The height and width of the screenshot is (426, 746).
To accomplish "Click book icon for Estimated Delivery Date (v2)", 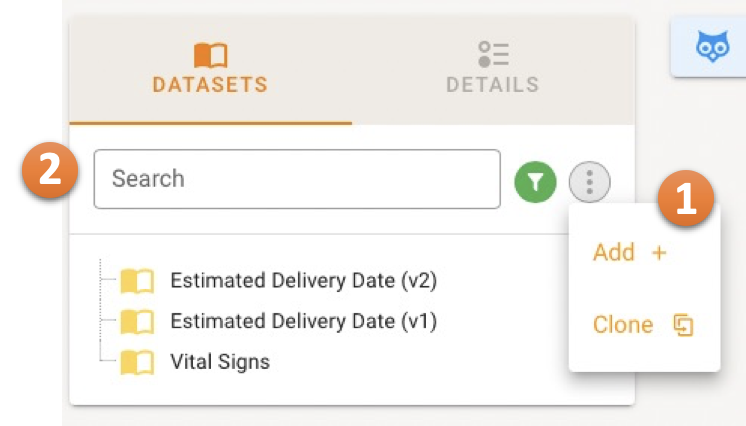I will tap(137, 281).
